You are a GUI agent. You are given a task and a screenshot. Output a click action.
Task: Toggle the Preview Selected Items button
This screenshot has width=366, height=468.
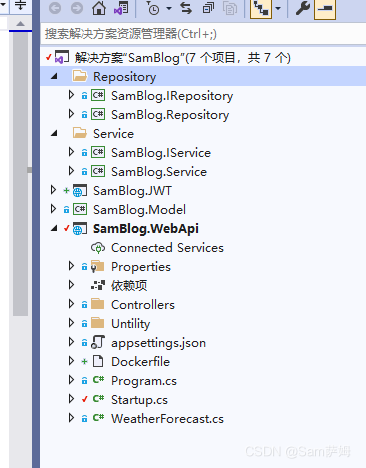click(x=325, y=9)
